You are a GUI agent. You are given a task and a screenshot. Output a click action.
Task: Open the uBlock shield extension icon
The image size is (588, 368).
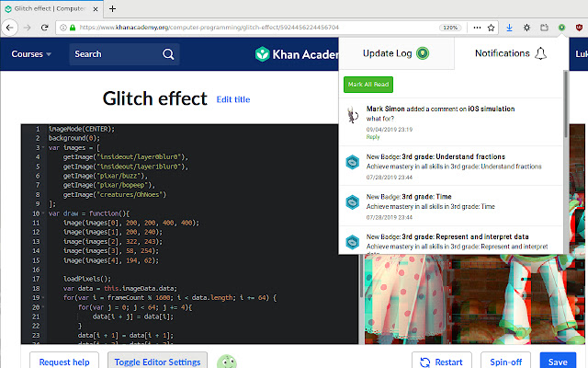pos(579,28)
